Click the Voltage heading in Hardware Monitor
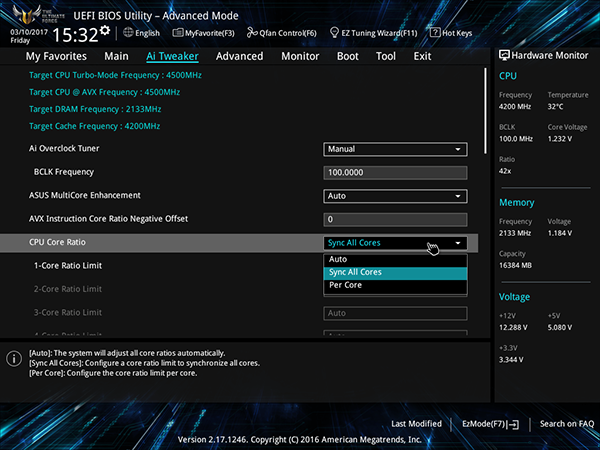This screenshot has width=600, height=450. [514, 297]
